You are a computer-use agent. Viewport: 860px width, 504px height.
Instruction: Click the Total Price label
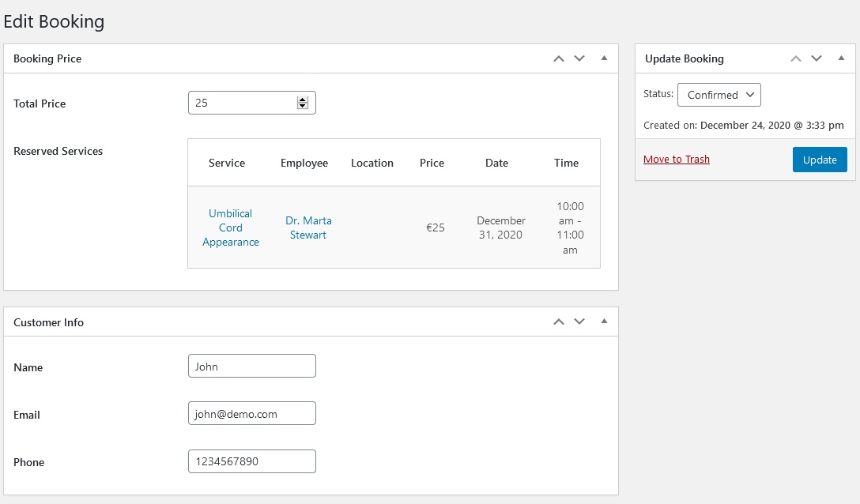click(x=40, y=103)
